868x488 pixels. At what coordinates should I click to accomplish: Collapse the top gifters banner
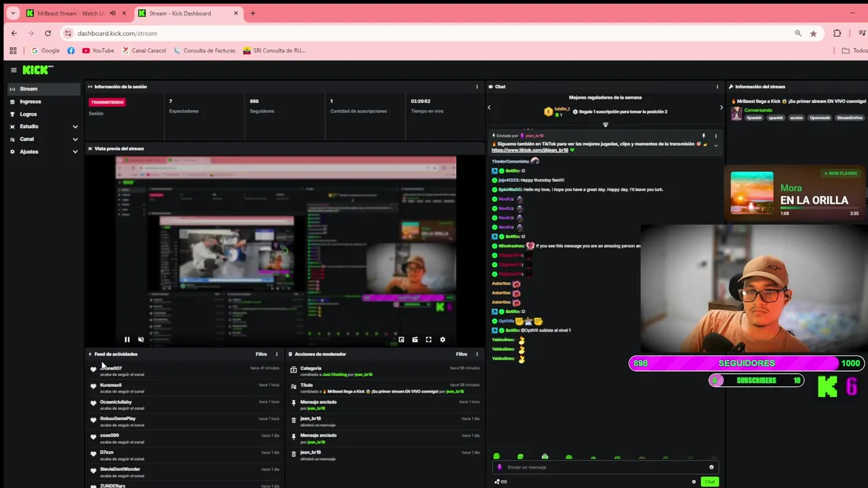click(x=606, y=125)
